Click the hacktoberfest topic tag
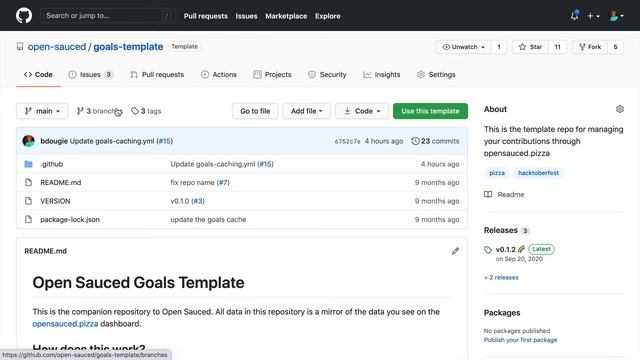 (538, 173)
